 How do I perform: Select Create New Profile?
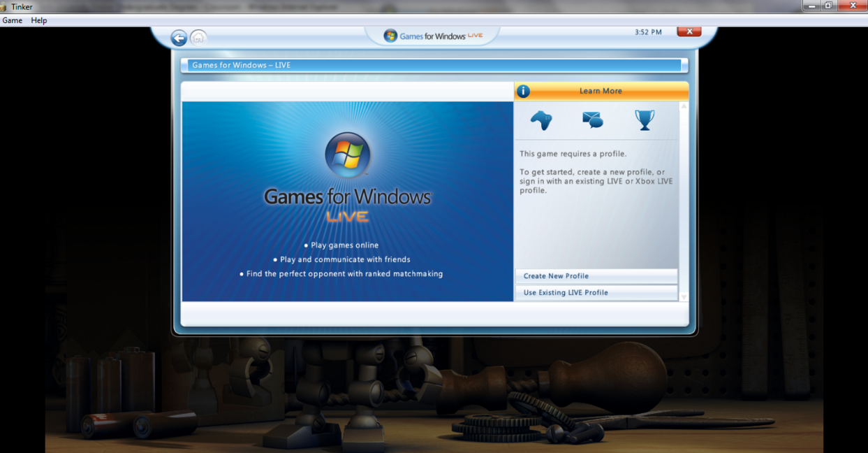[596, 276]
